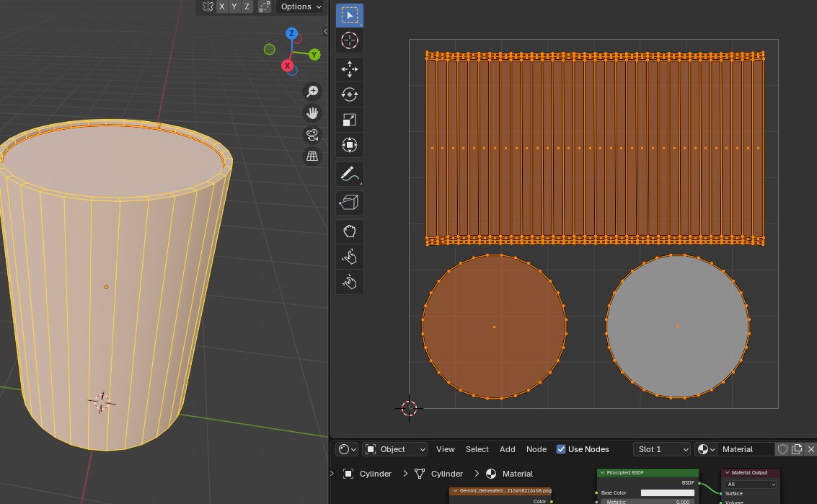The image size is (817, 504).
Task: Activate the Rotate tool
Action: point(350,94)
